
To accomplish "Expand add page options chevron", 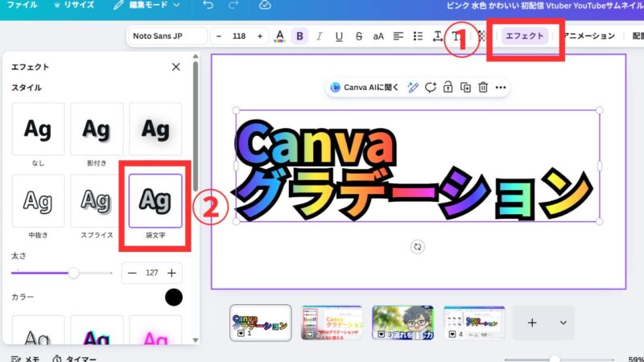I will 563,323.
